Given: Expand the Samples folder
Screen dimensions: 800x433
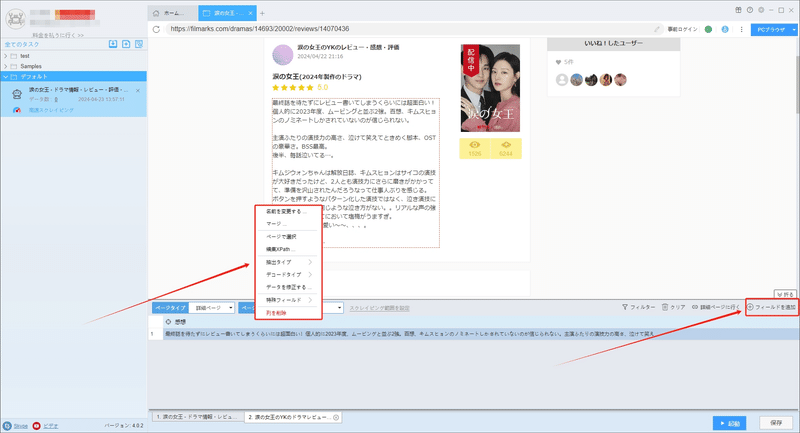Looking at the screenshot, I should pyautogui.click(x=6, y=66).
